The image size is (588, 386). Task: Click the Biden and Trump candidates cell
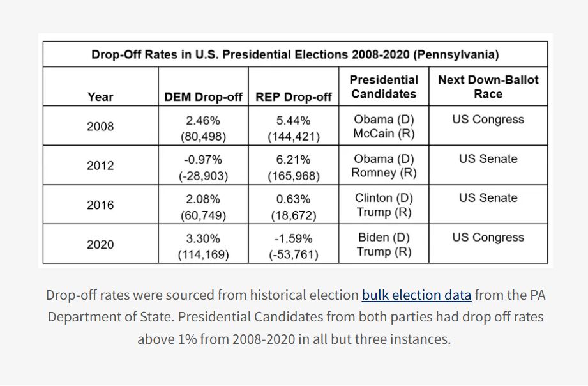384,244
